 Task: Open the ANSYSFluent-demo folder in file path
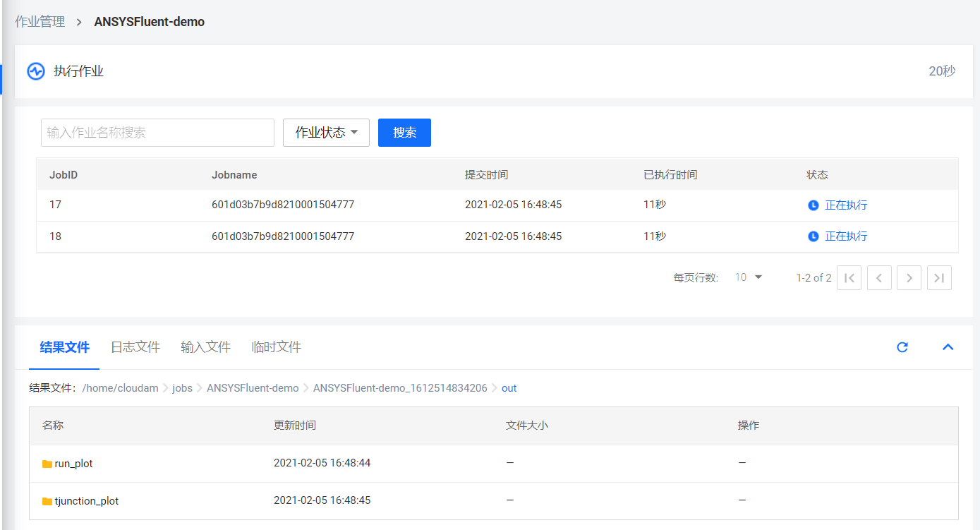point(253,388)
